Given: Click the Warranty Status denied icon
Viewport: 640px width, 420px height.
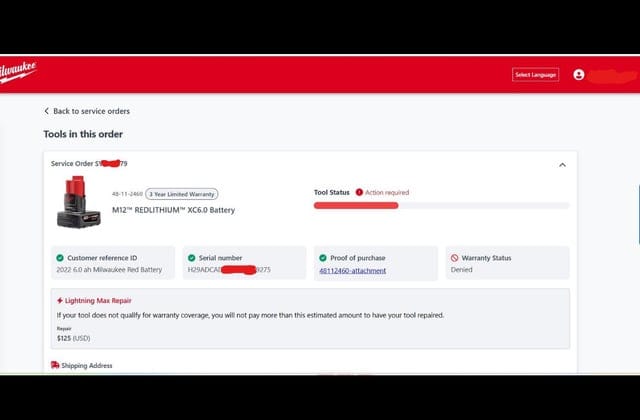Looking at the screenshot, I should (x=454, y=258).
